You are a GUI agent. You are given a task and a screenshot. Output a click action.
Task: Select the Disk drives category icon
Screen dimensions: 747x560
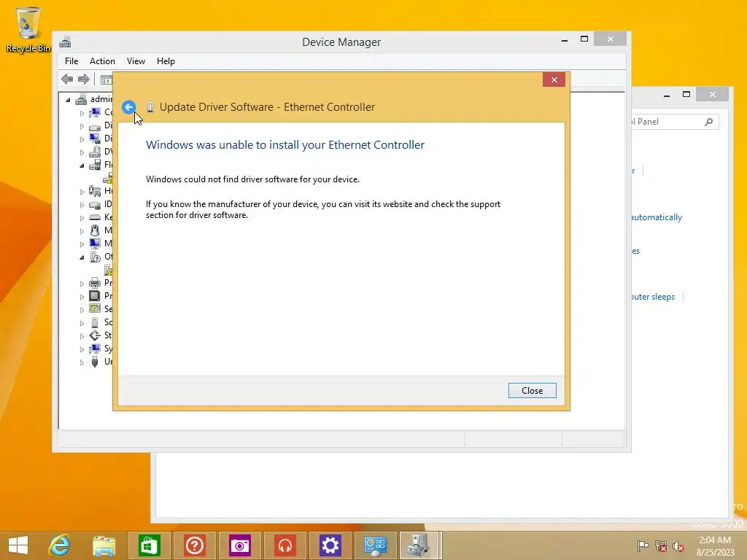(95, 125)
